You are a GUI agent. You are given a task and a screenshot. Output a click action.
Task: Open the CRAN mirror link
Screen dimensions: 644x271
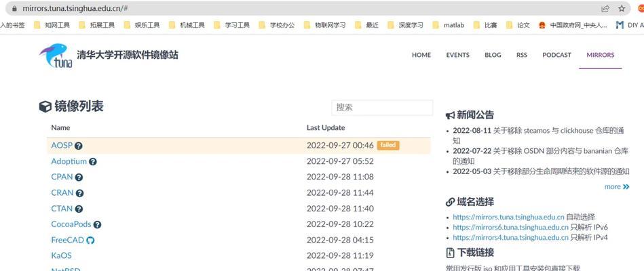click(62, 192)
